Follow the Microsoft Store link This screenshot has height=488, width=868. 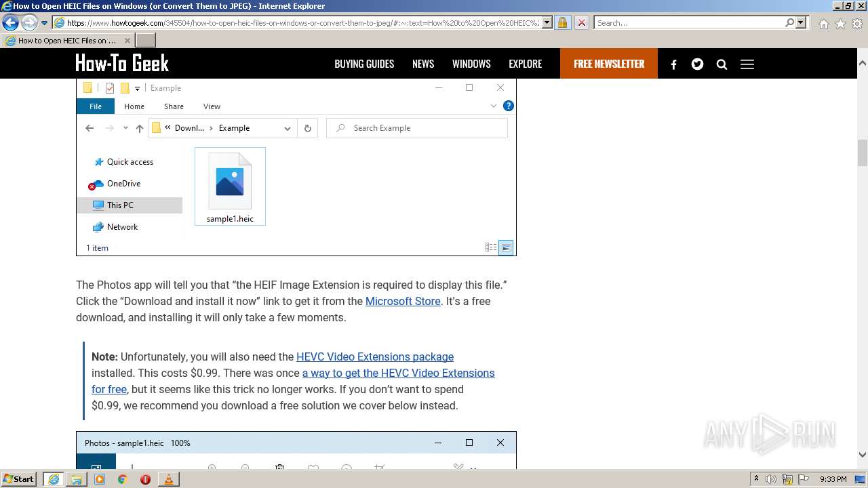pyautogui.click(x=403, y=301)
